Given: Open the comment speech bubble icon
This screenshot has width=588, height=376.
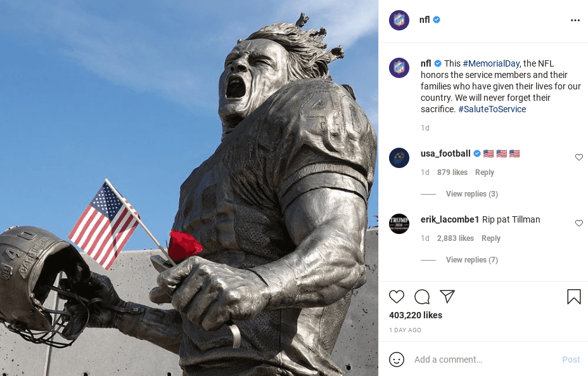Looking at the screenshot, I should [x=422, y=297].
